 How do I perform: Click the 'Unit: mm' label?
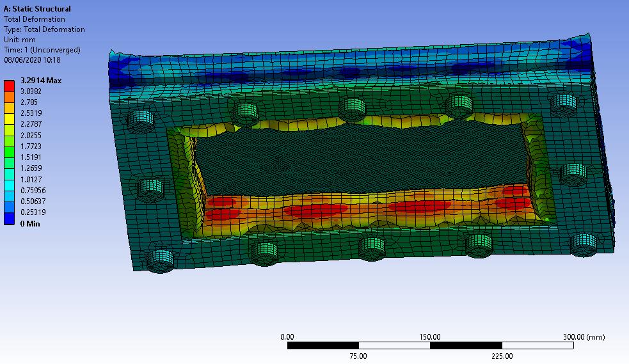20,40
